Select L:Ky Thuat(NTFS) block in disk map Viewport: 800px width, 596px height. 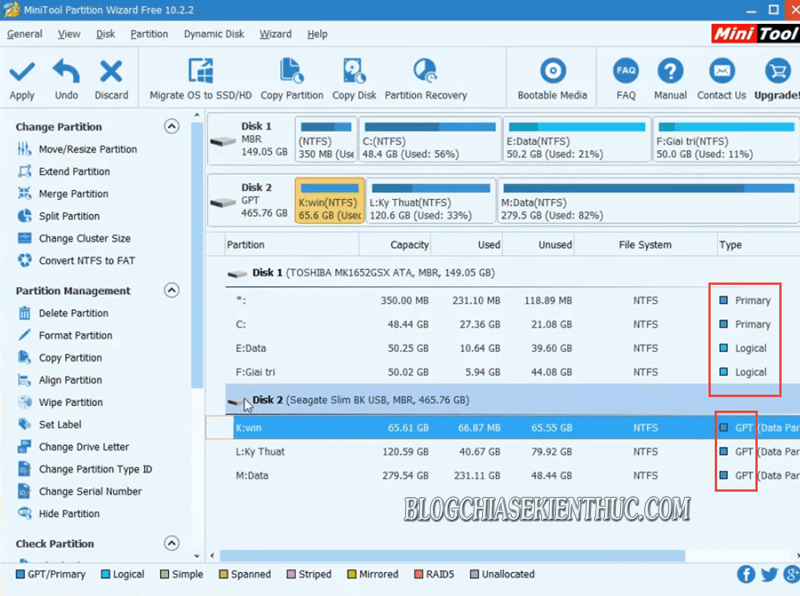coord(431,201)
